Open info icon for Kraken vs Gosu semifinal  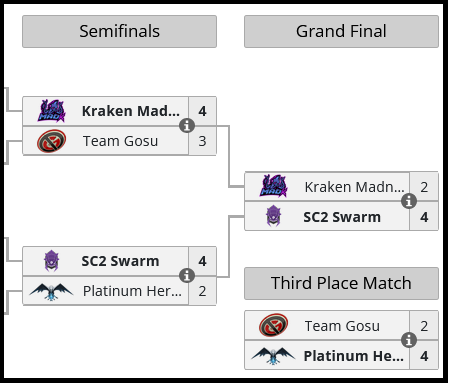[187, 126]
